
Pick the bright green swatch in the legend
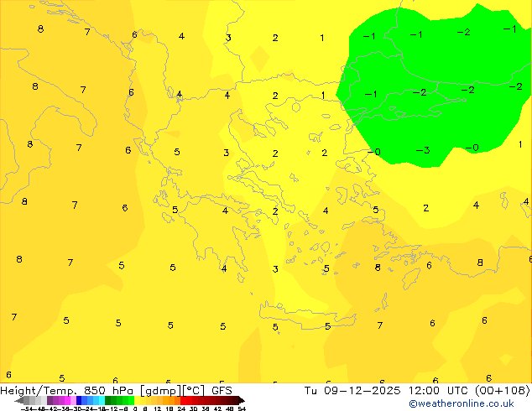[131, 400]
